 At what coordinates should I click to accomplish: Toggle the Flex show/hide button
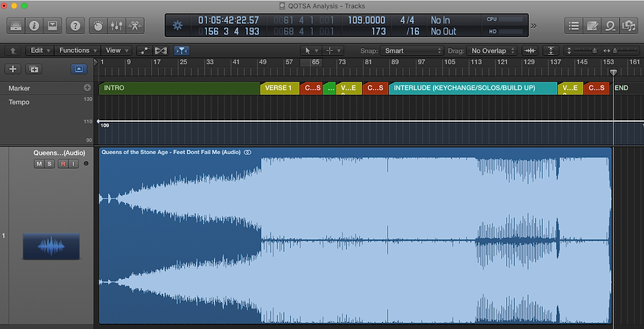pyautogui.click(x=161, y=51)
